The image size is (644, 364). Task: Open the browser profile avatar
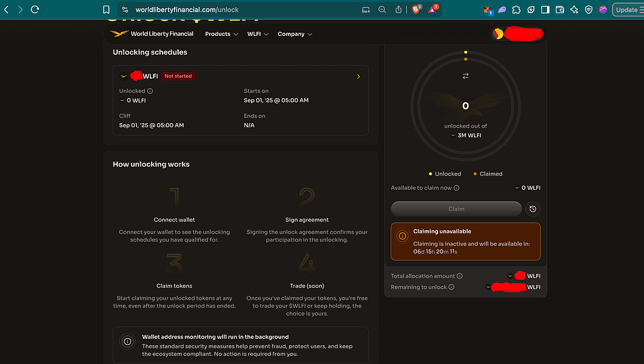[x=603, y=9]
